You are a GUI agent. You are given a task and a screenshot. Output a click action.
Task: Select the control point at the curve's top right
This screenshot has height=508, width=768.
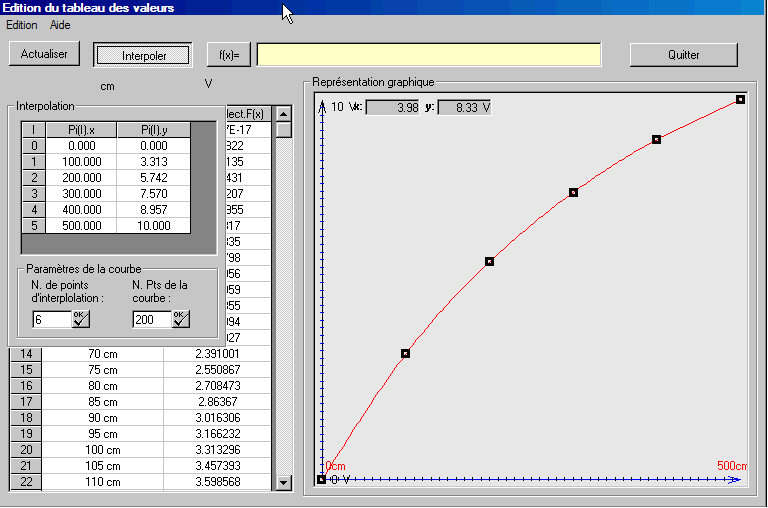point(740,99)
